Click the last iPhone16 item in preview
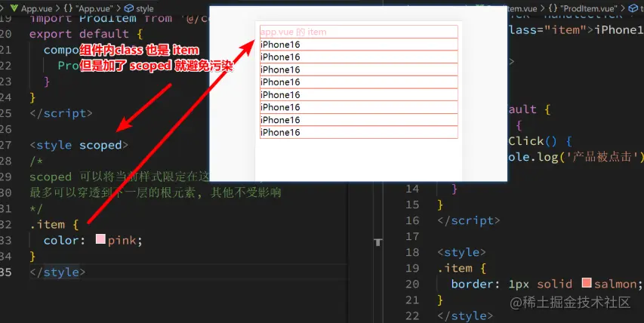644x323 pixels. click(x=359, y=132)
